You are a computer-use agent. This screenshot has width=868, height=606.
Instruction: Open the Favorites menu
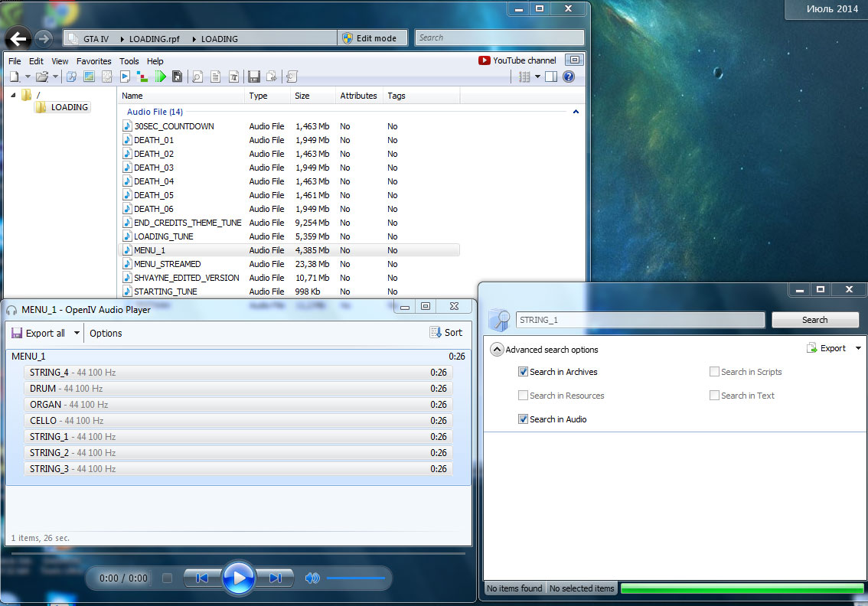pyautogui.click(x=93, y=61)
